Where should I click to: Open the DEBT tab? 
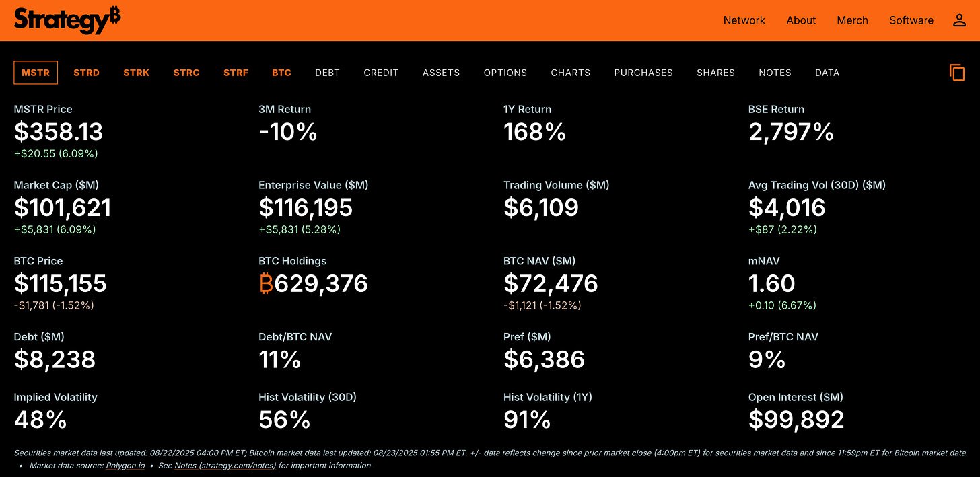[327, 73]
